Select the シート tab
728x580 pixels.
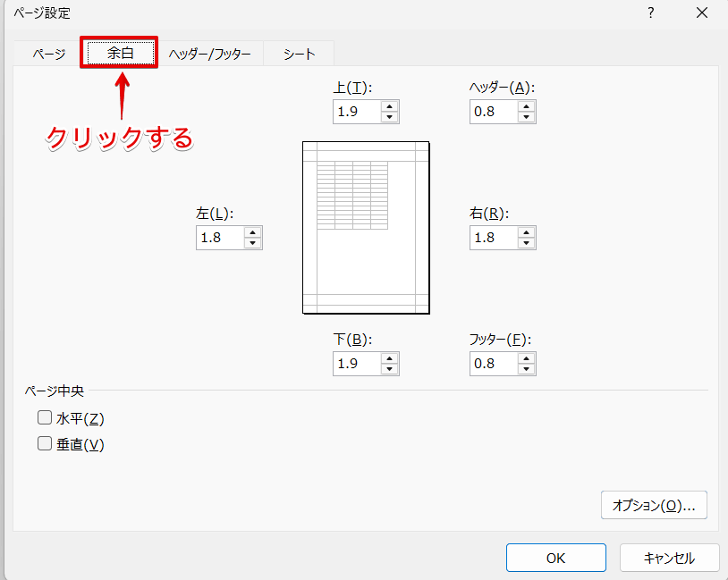[298, 53]
